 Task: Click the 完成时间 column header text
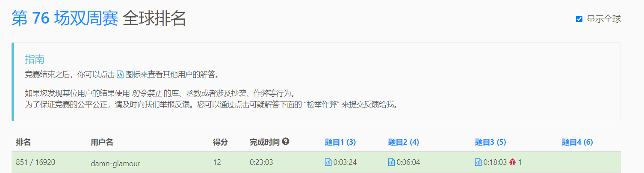pos(265,142)
